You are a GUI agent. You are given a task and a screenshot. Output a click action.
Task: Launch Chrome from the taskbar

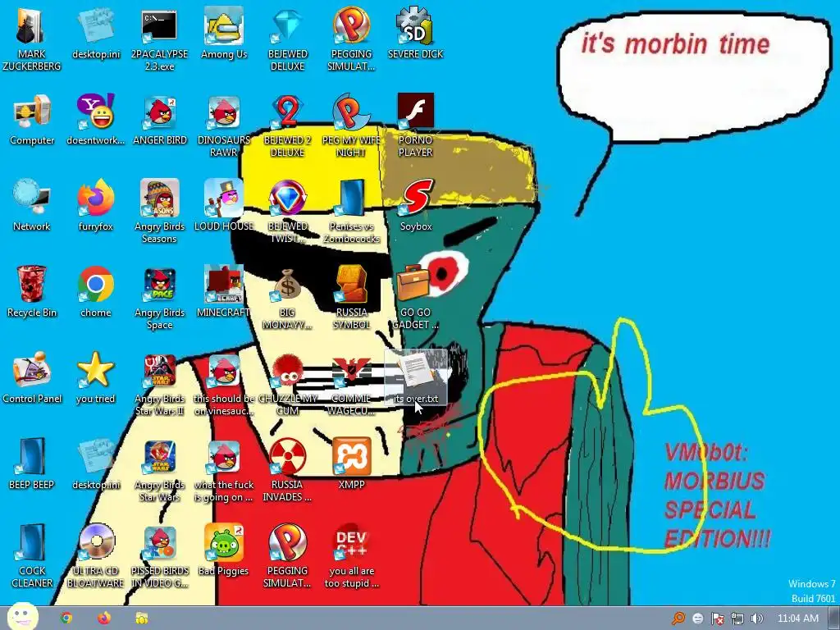pos(66,619)
